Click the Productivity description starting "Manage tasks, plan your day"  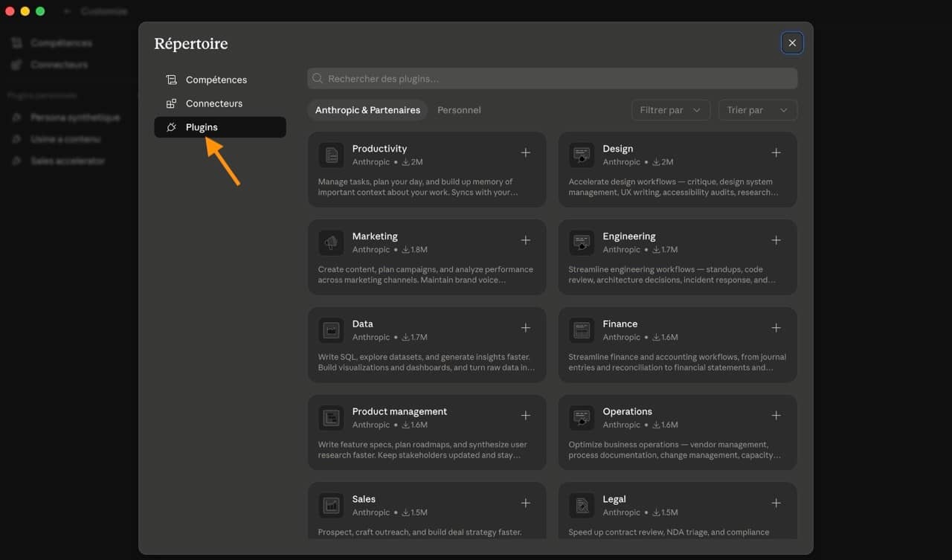(418, 187)
